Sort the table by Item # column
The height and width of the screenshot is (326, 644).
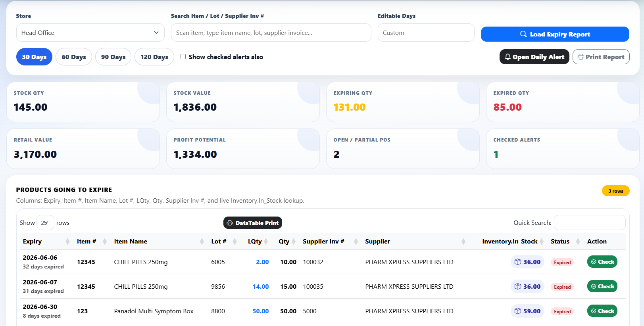point(92,242)
